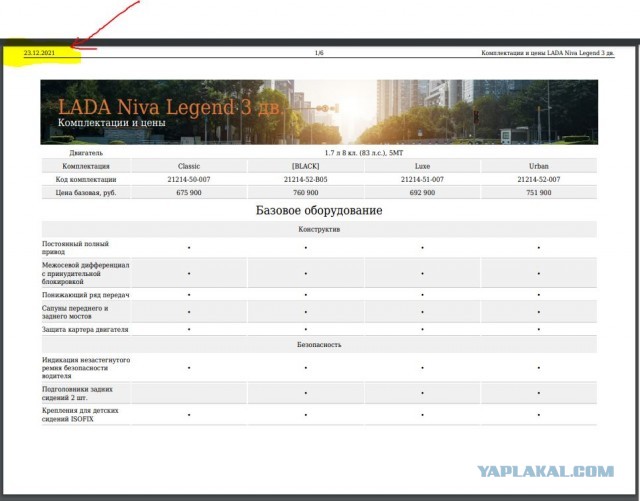Screen dimensions: 640x501
Task: Select the 'Защита картера двигателя' row label
Action: 85,329
